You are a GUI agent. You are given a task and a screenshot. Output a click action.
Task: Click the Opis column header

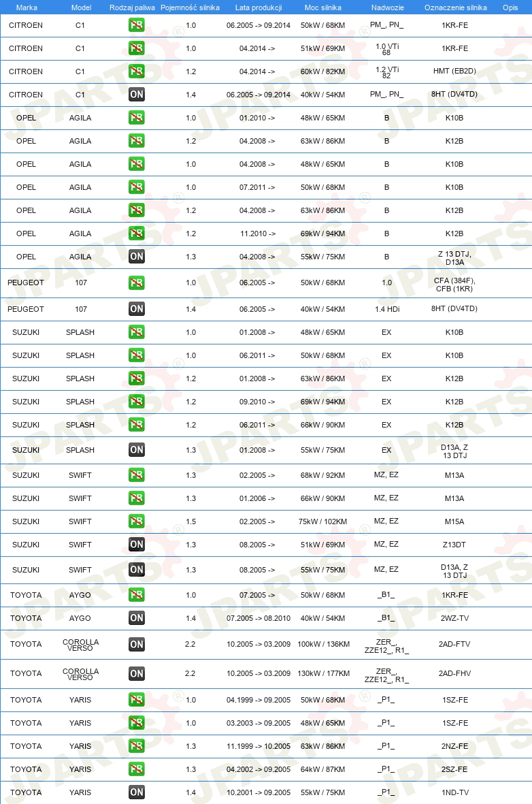[510, 7]
